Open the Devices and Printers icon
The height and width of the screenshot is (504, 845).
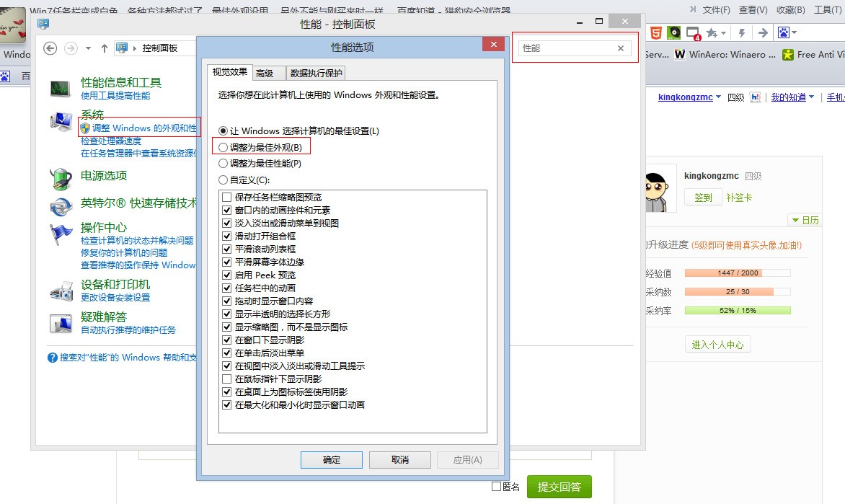(61, 291)
